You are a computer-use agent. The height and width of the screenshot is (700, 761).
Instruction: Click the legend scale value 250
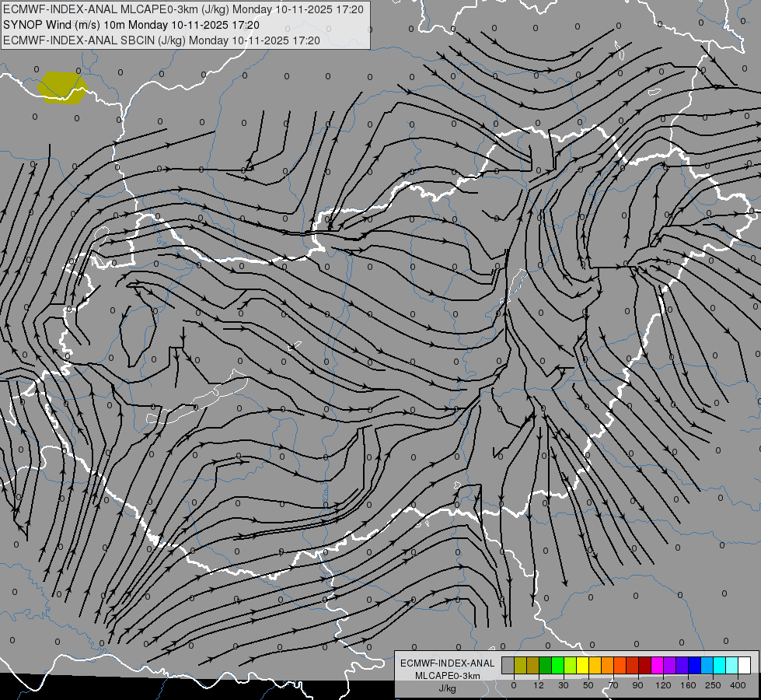(x=713, y=685)
